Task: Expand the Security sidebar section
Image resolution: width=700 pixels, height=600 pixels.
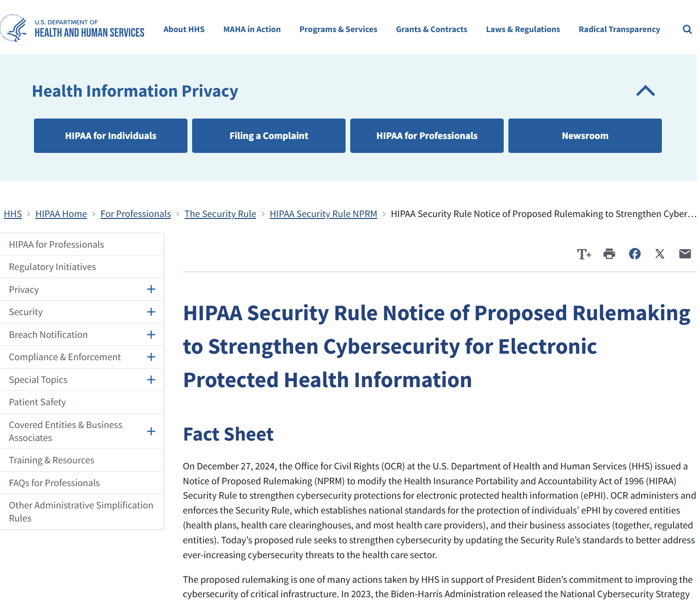Action: pyautogui.click(x=151, y=312)
